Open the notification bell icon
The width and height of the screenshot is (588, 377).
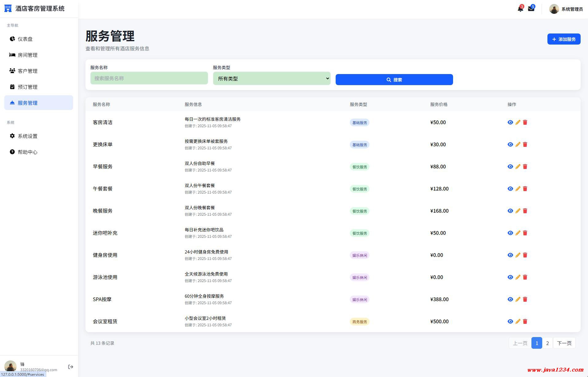pyautogui.click(x=520, y=9)
